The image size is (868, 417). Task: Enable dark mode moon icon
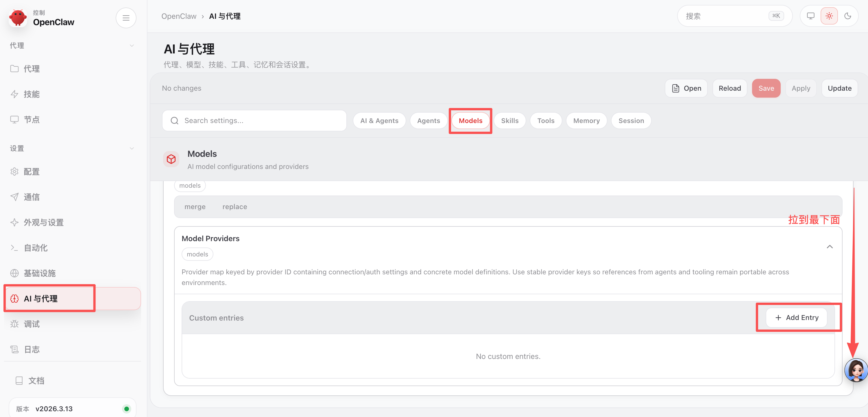coord(847,16)
